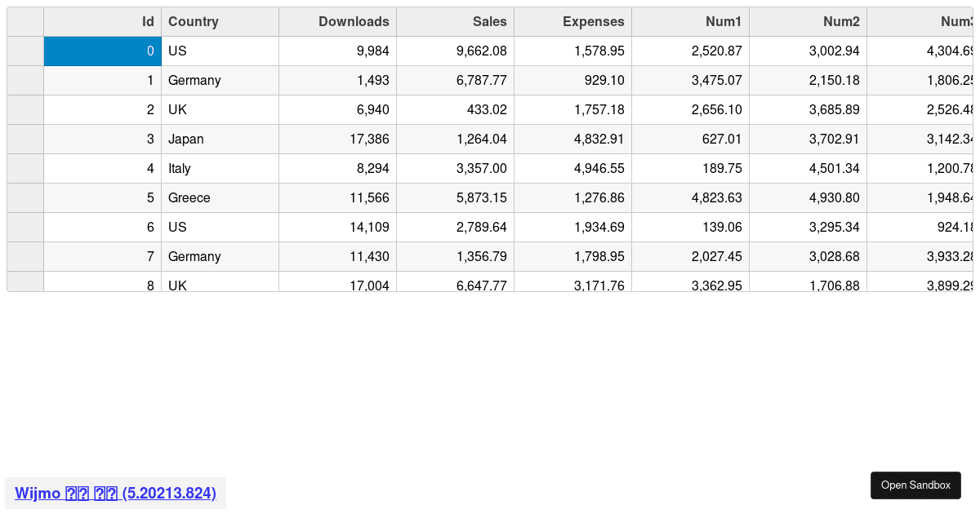Screen dimensions: 980x514
Task: Click the Greece country cell
Action: point(220,198)
